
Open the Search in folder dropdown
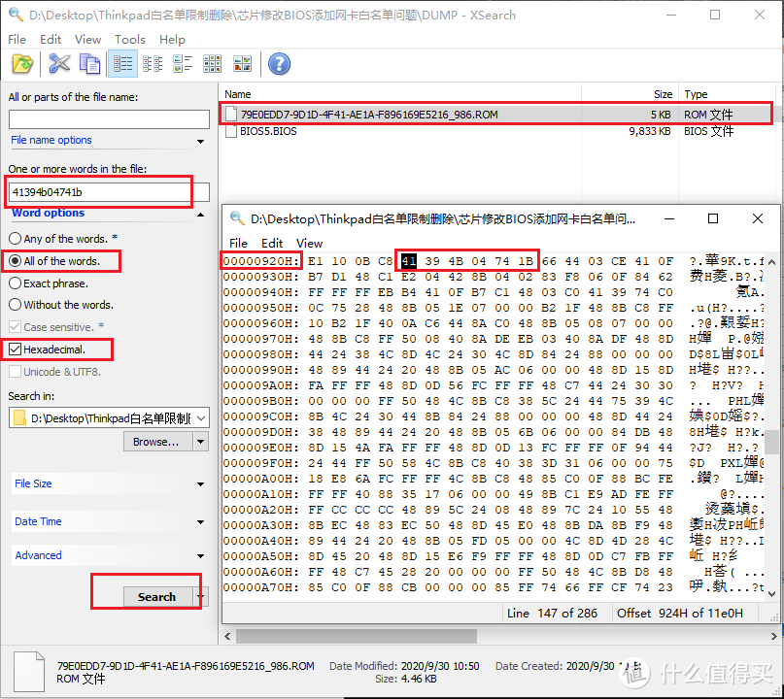tap(201, 418)
